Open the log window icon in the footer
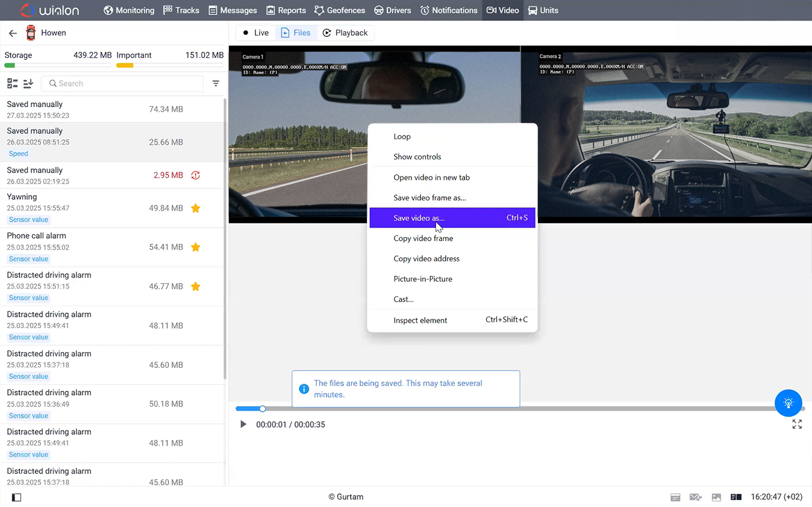The width and height of the screenshot is (812, 507). (675, 497)
